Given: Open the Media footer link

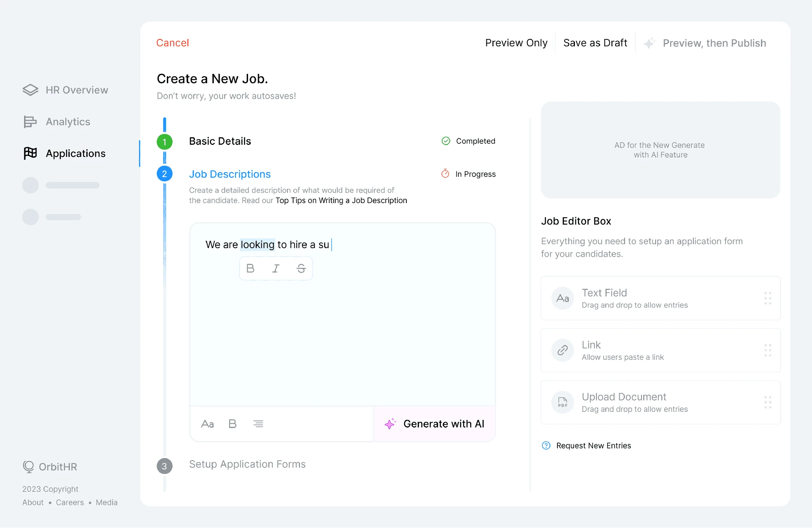Looking at the screenshot, I should [x=107, y=502].
